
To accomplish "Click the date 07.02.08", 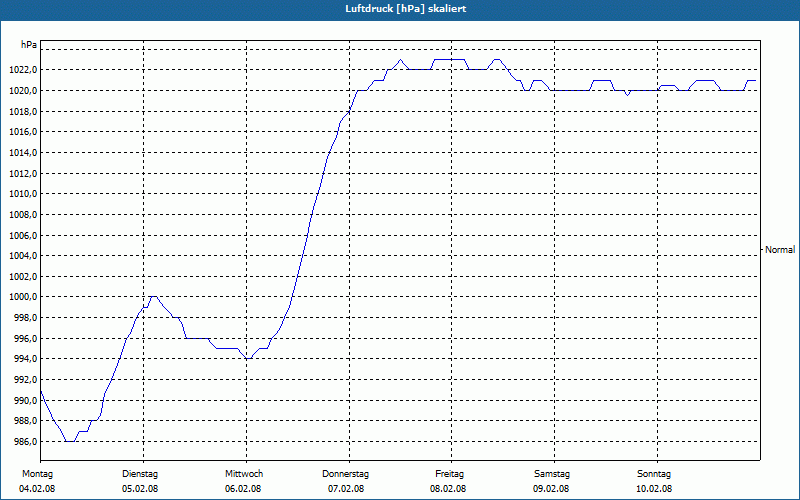I will (346, 489).
